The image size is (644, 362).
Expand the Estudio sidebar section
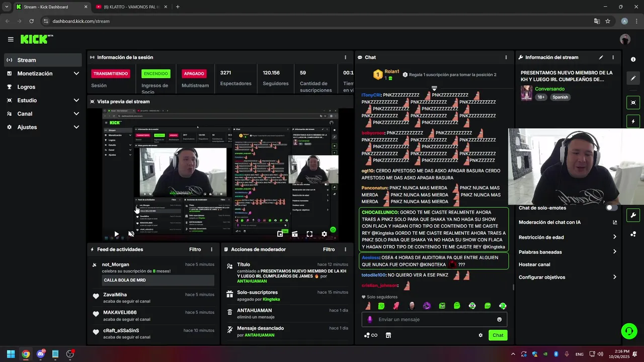76,100
